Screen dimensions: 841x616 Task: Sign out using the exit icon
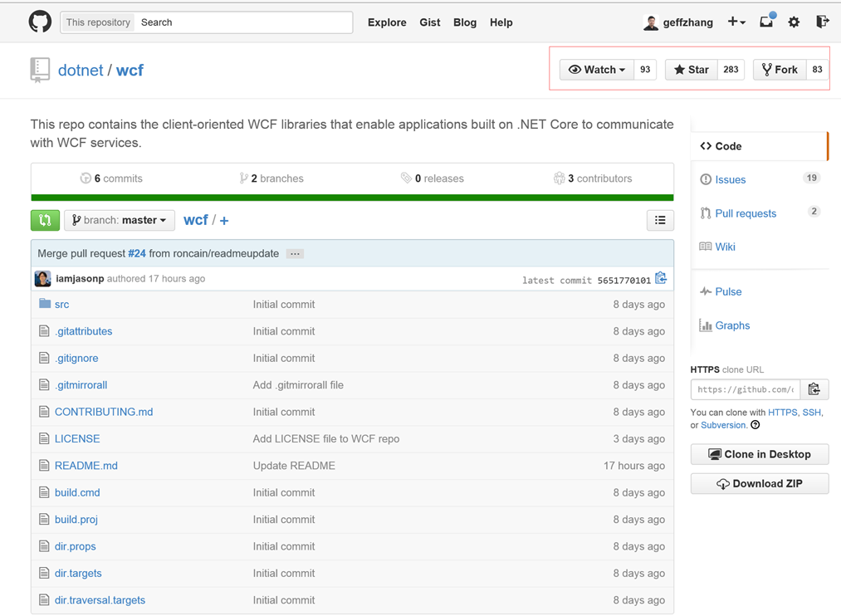pyautogui.click(x=822, y=22)
